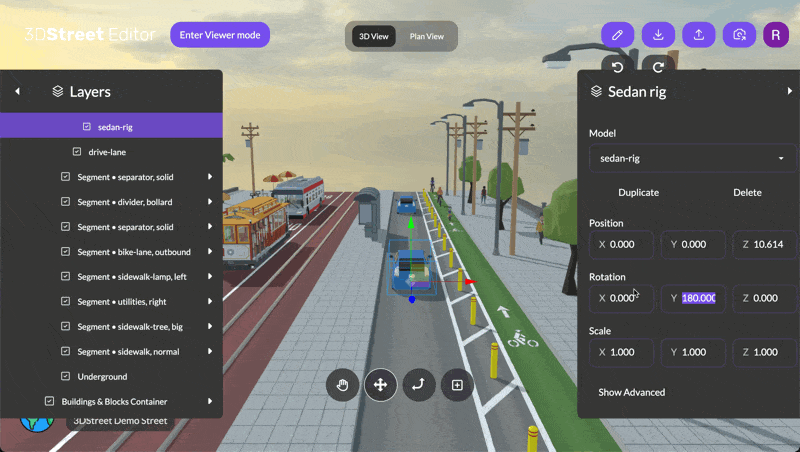Click the download scene icon button
Viewport: 800px width, 452px height.
pos(658,35)
